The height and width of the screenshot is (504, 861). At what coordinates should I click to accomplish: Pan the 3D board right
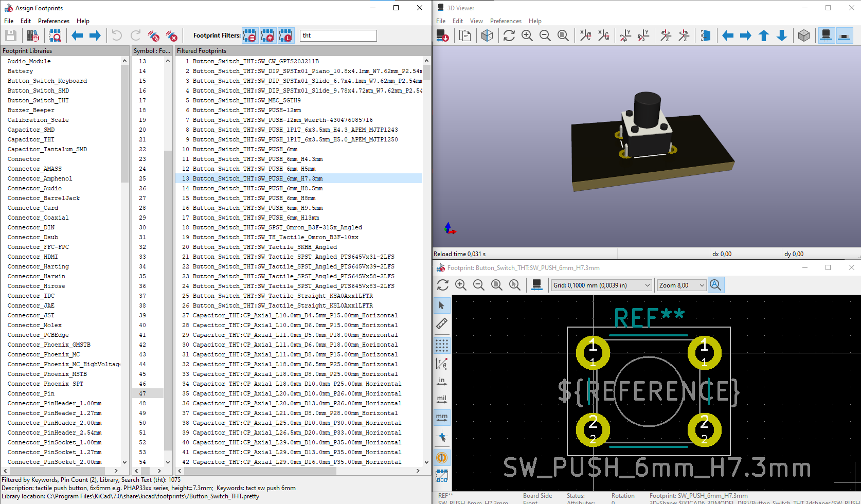746,35
